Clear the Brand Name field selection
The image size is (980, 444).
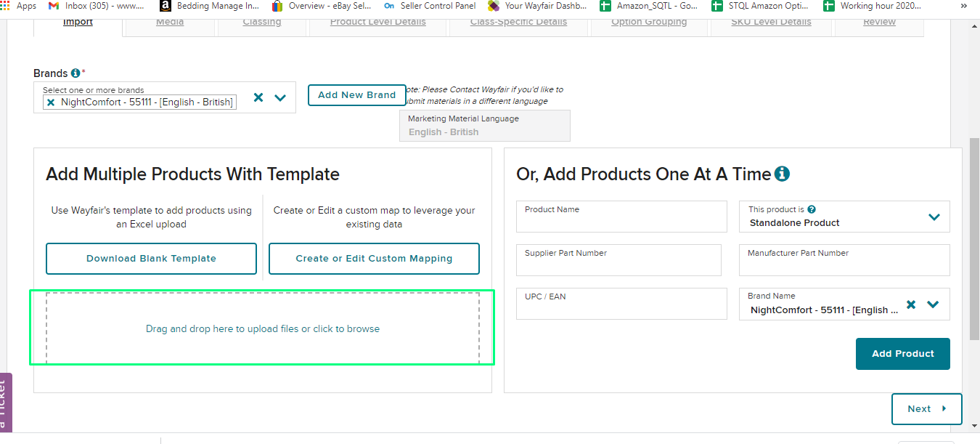pyautogui.click(x=911, y=304)
